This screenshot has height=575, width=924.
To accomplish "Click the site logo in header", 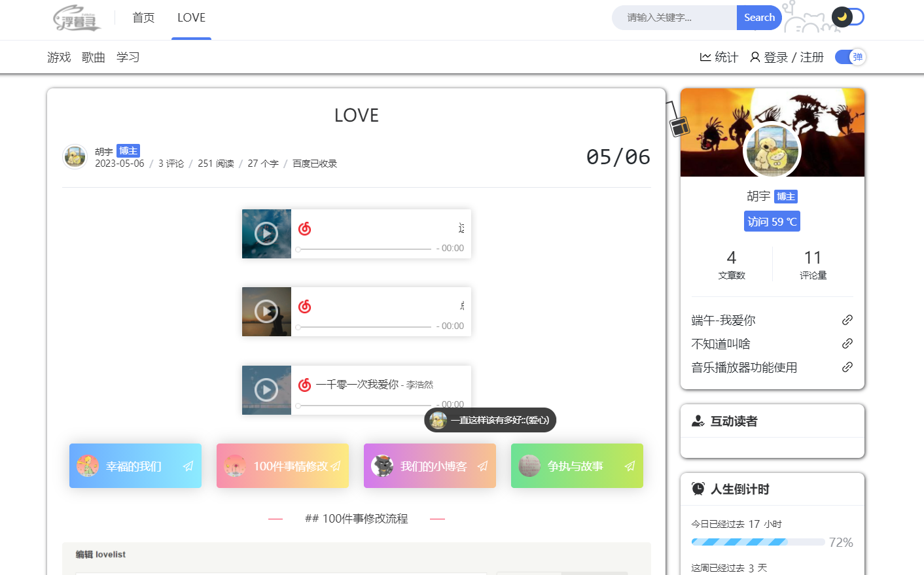I will (x=77, y=18).
